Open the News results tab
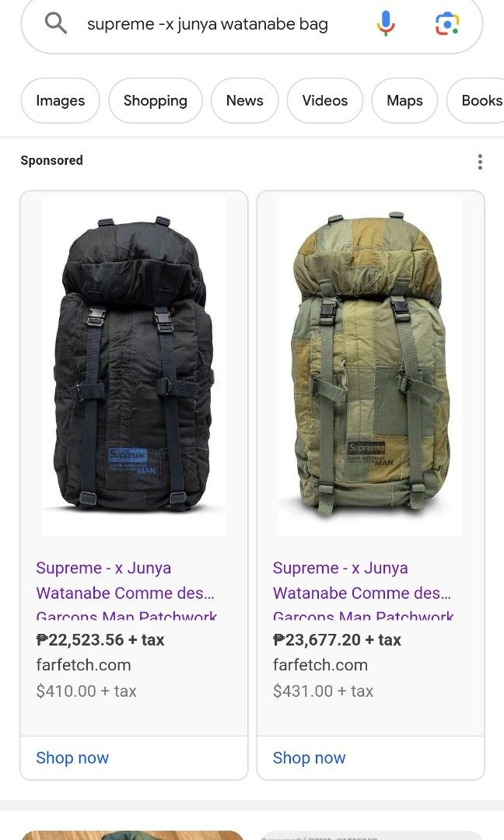 pyautogui.click(x=245, y=100)
